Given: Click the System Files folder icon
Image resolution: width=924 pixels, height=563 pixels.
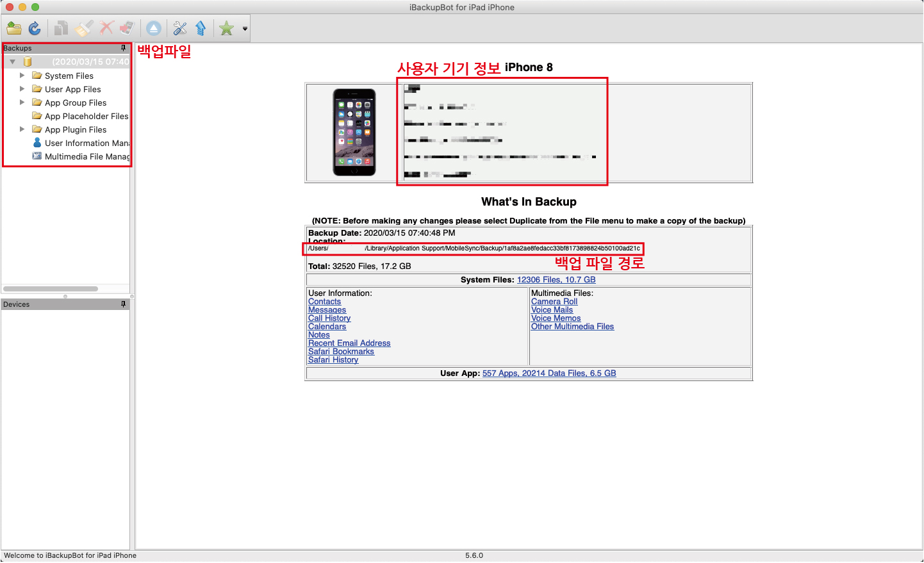Looking at the screenshot, I should pos(37,76).
